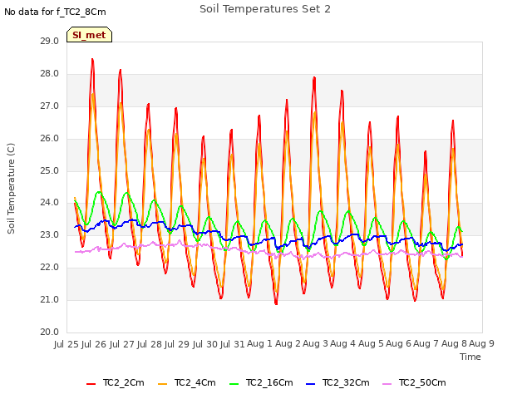The image size is (532, 399).
Task: Click the Aug 6 x-axis date label
Action: click(x=398, y=344)
